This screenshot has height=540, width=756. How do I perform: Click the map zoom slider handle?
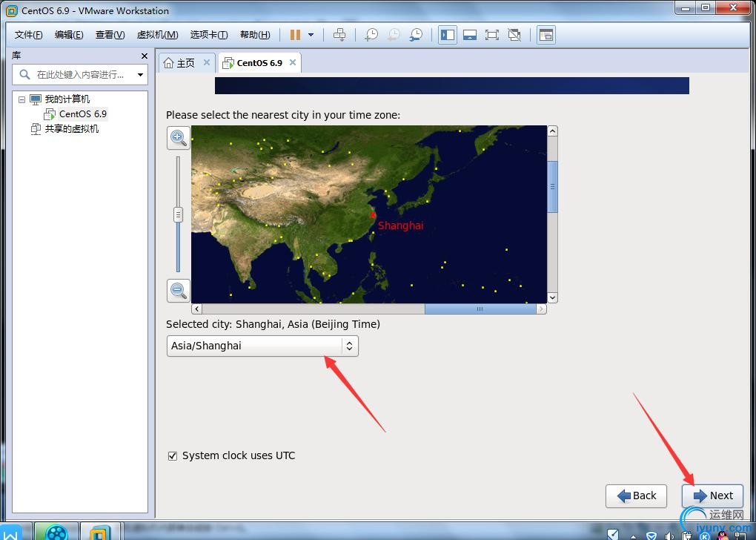pos(179,215)
